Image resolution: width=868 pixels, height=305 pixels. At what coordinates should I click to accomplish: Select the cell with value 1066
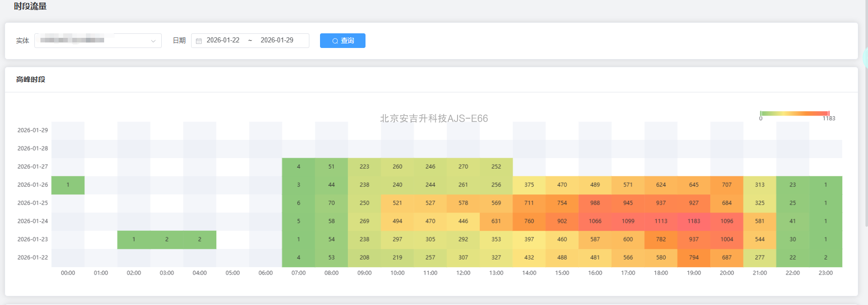pos(595,221)
